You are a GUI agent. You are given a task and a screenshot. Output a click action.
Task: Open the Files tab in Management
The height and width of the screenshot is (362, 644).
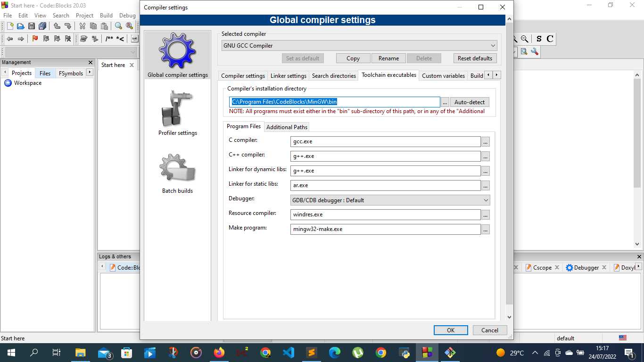(45, 73)
